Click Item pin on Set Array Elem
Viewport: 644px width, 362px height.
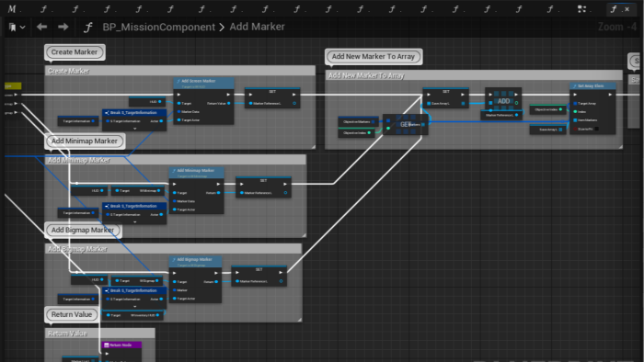click(x=575, y=120)
